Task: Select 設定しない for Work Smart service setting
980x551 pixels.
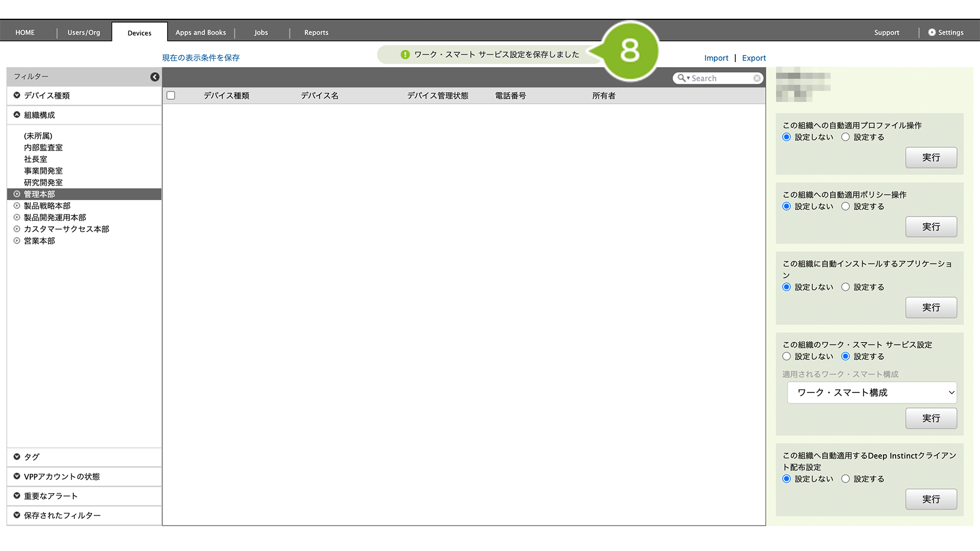Action: click(x=787, y=356)
